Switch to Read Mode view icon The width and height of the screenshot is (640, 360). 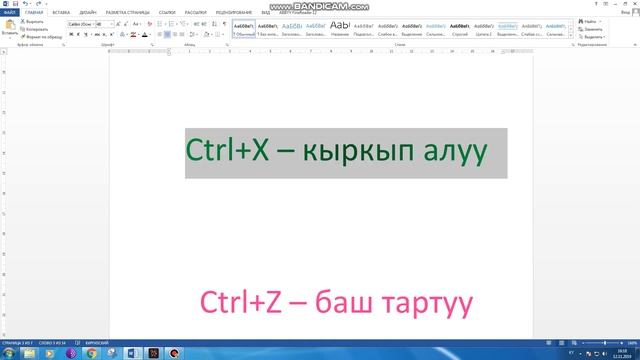point(549,343)
